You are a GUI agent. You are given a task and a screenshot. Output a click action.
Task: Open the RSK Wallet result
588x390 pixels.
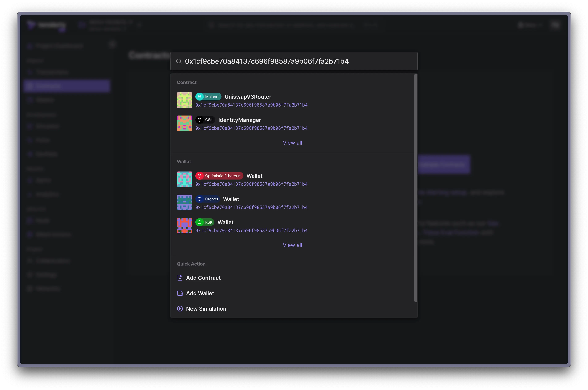tap(292, 225)
